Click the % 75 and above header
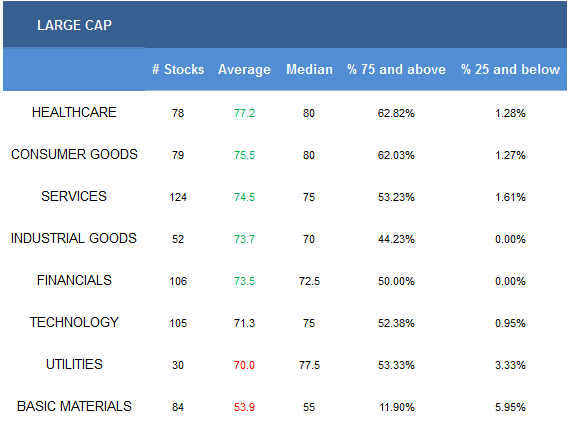 pos(396,69)
